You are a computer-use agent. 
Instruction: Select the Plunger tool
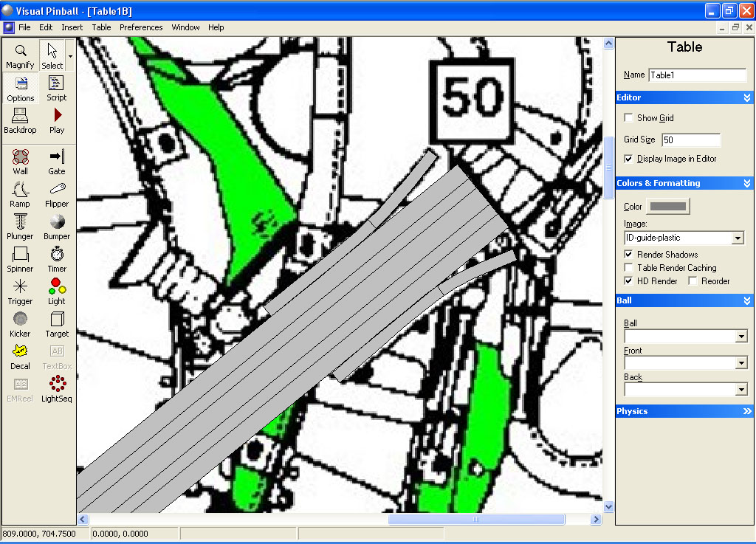(x=21, y=227)
